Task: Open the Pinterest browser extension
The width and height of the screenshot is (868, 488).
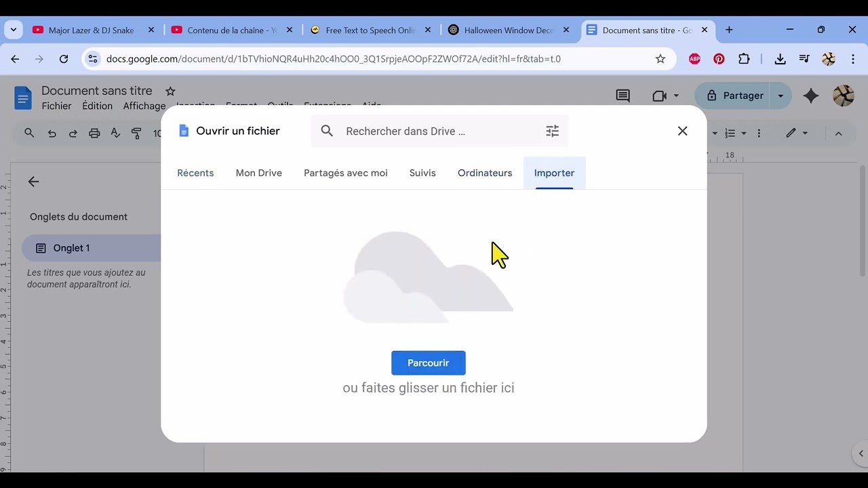Action: (719, 59)
